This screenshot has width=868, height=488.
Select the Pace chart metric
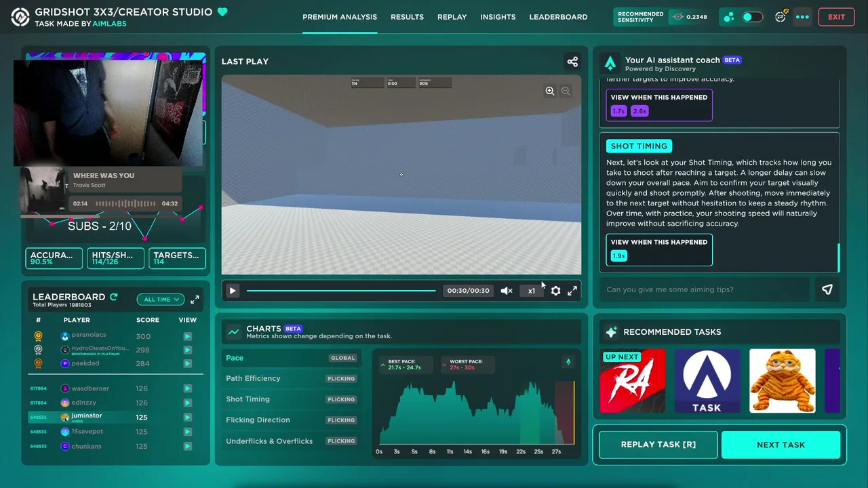(292, 358)
